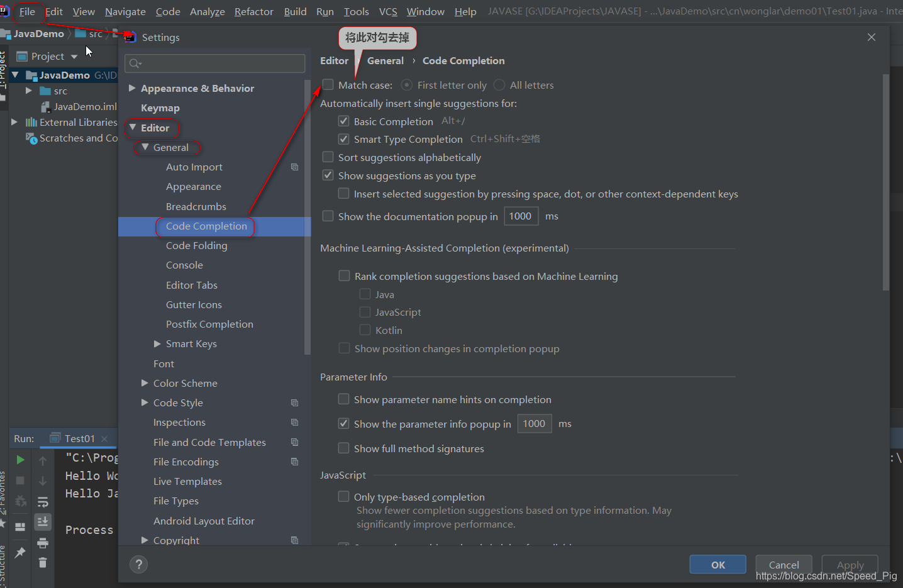This screenshot has height=588, width=903.
Task: Click the Clear All trash icon
Action: click(x=43, y=562)
